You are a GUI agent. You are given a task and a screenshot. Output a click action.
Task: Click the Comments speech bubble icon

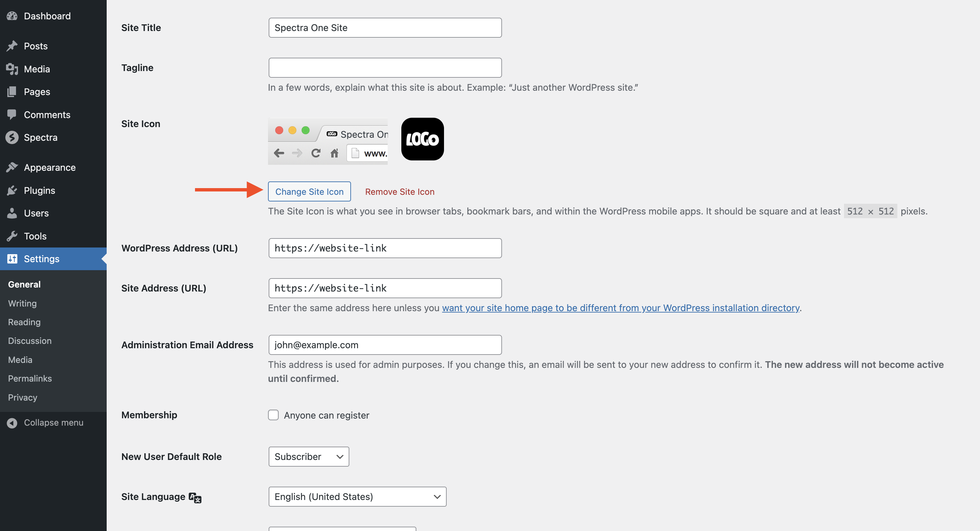pyautogui.click(x=12, y=115)
